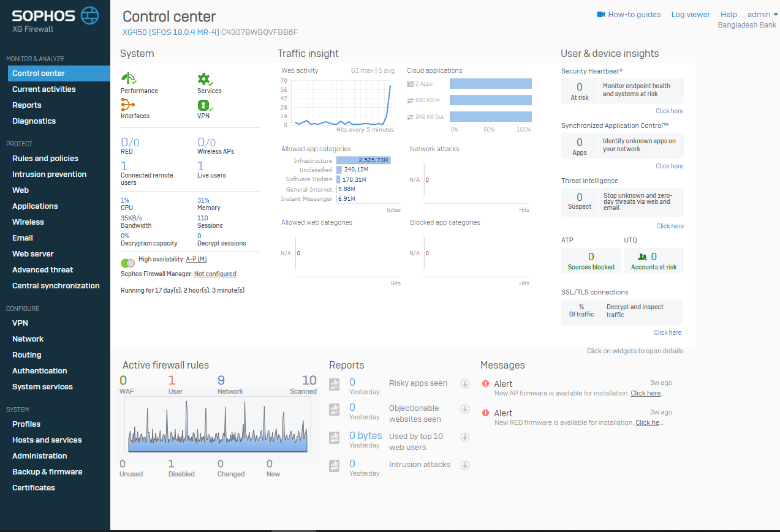Click the 249 KB Out transfer icon
Viewport: 780px width, 532px height.
(410, 116)
